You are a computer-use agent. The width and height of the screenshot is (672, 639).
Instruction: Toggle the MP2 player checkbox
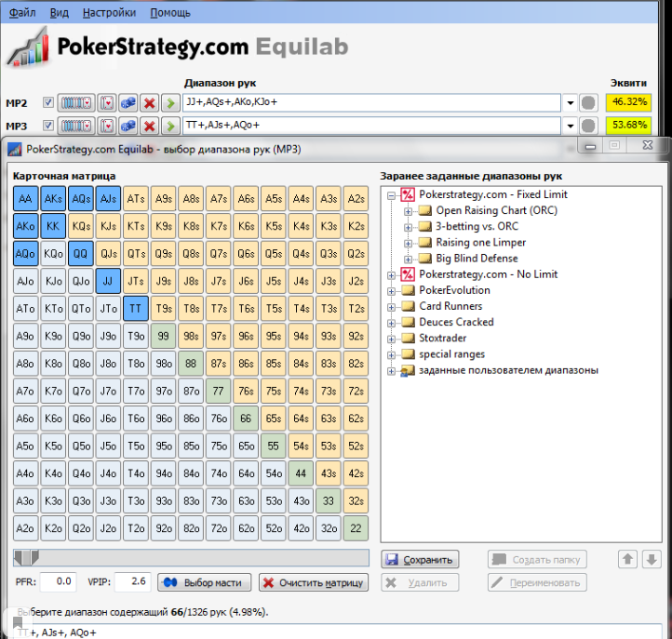point(48,102)
